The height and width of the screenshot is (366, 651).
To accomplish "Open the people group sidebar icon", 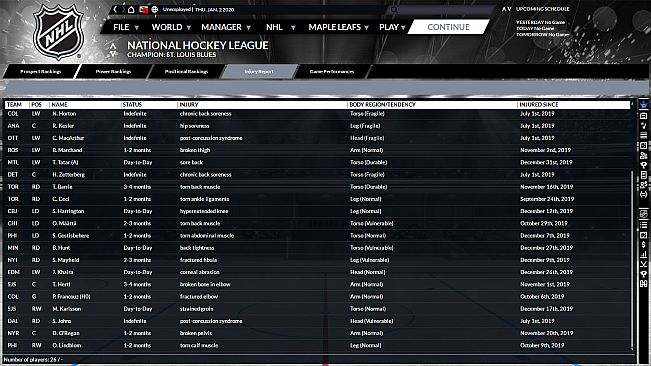I will click(x=644, y=156).
